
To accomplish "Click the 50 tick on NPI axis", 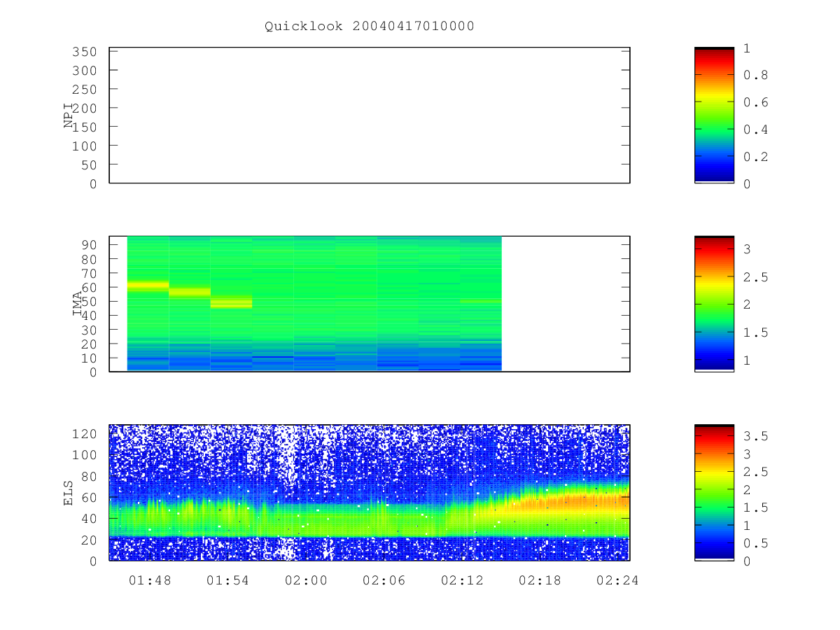I will (x=88, y=164).
